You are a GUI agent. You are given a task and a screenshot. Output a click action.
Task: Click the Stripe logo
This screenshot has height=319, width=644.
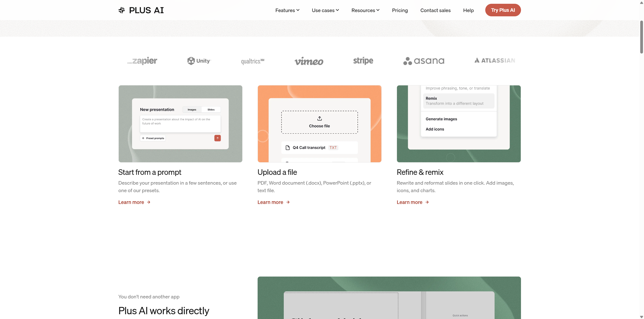(363, 61)
